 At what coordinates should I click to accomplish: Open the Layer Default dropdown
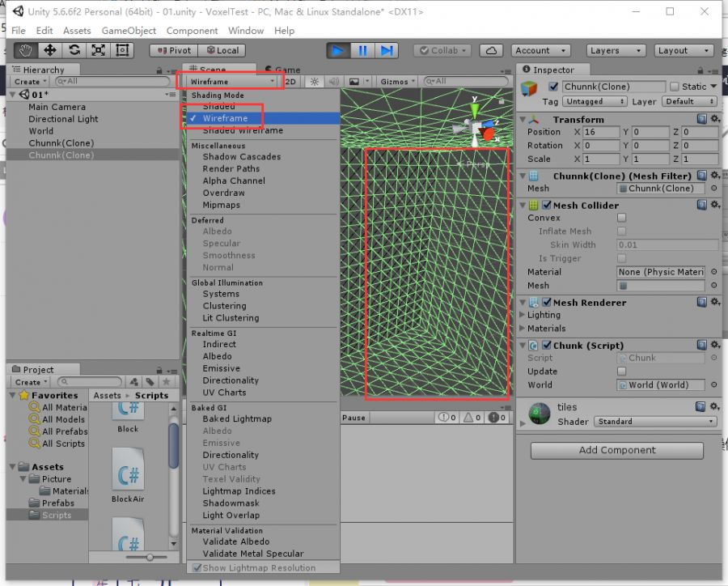click(x=689, y=101)
